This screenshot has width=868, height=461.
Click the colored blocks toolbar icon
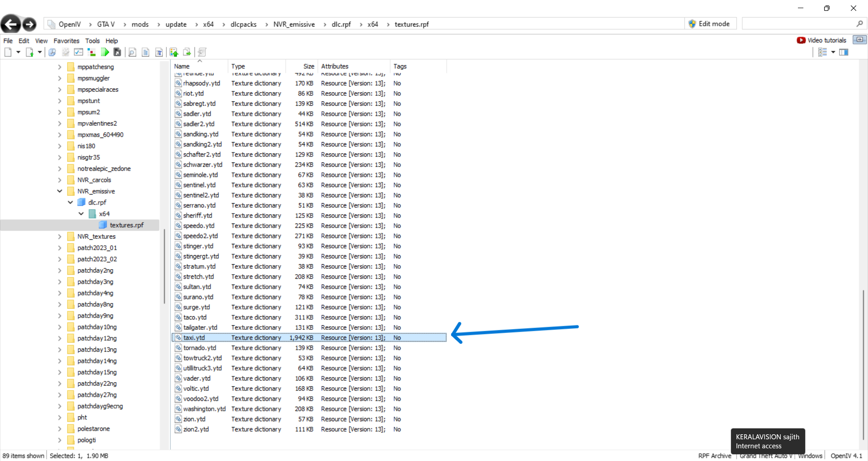point(91,52)
